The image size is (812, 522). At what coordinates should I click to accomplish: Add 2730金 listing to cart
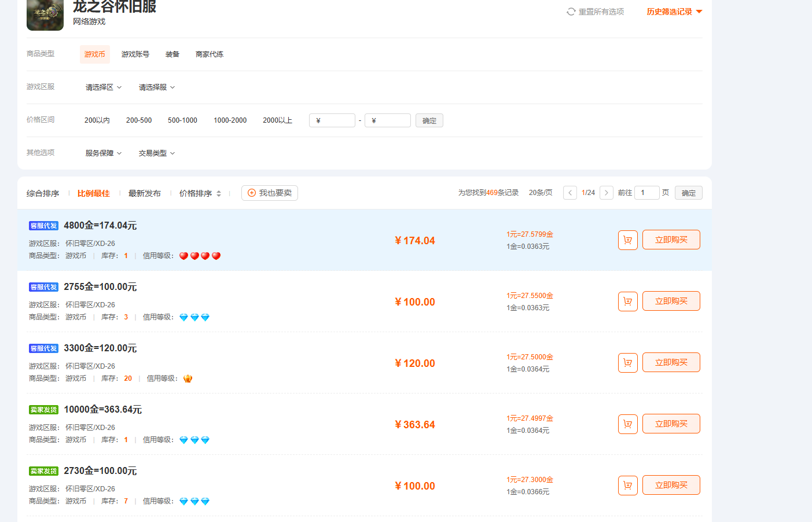[x=627, y=486]
